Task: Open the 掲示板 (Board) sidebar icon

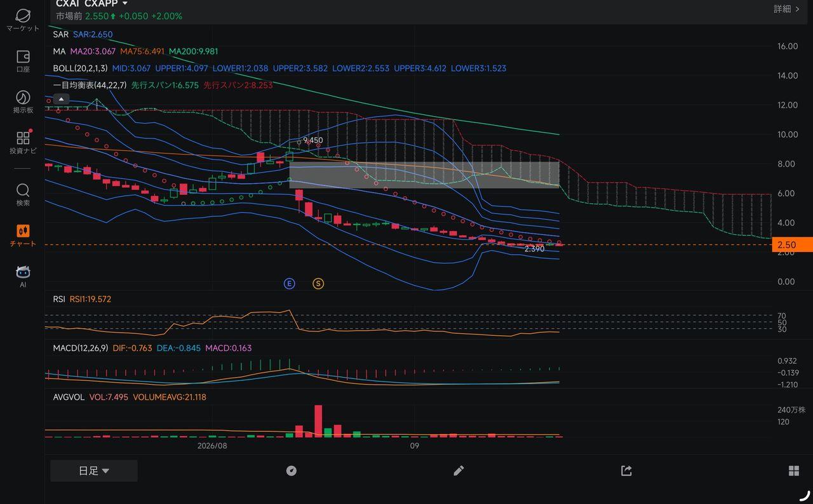Action: coord(23,102)
